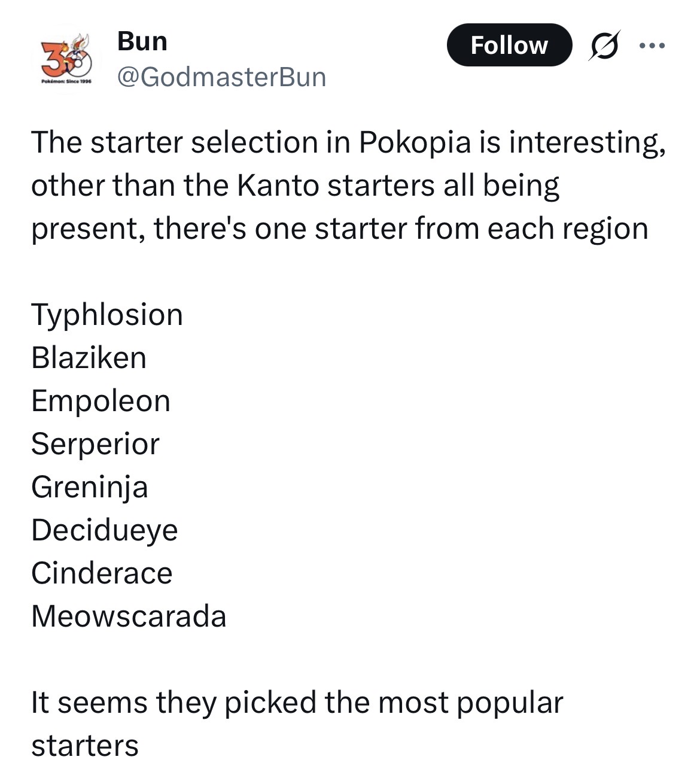Click the Empoleon line in the list

(x=101, y=401)
